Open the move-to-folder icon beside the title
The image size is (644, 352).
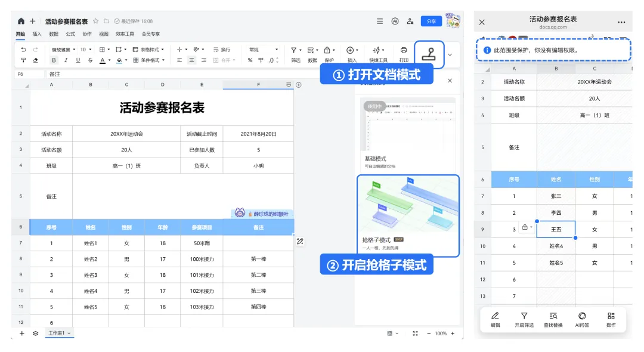pyautogui.click(x=106, y=21)
